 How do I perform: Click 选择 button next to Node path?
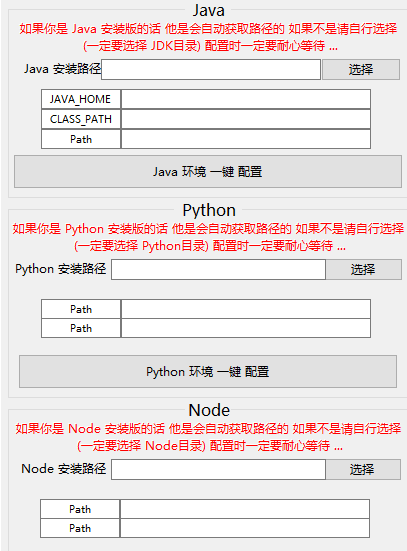pos(363,469)
